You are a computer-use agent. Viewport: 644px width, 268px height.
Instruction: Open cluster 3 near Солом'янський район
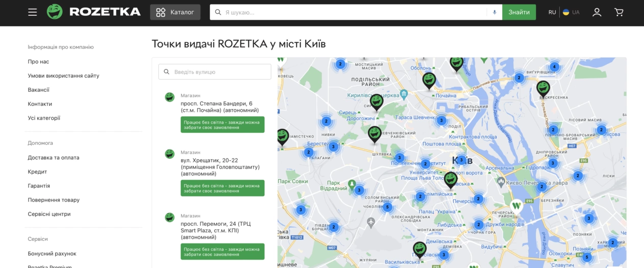359,190
